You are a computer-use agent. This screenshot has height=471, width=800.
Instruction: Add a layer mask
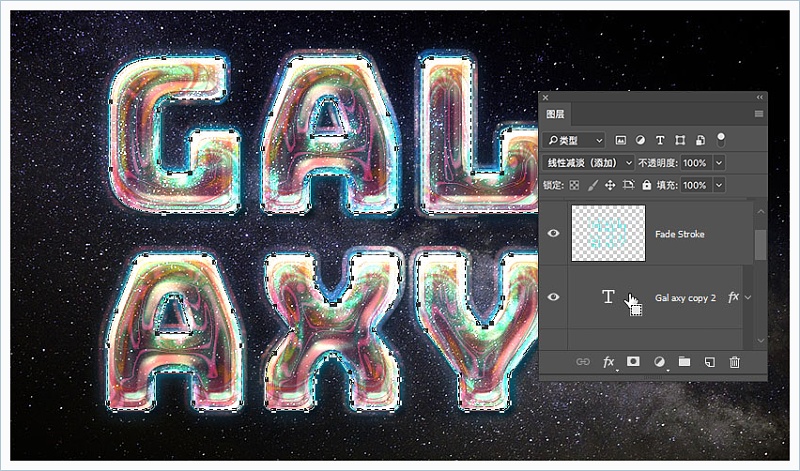[x=633, y=362]
